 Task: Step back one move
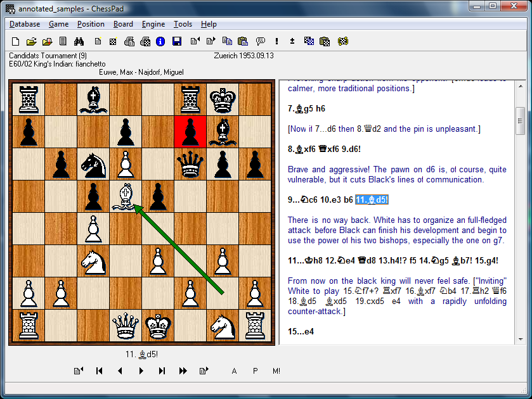(x=120, y=371)
